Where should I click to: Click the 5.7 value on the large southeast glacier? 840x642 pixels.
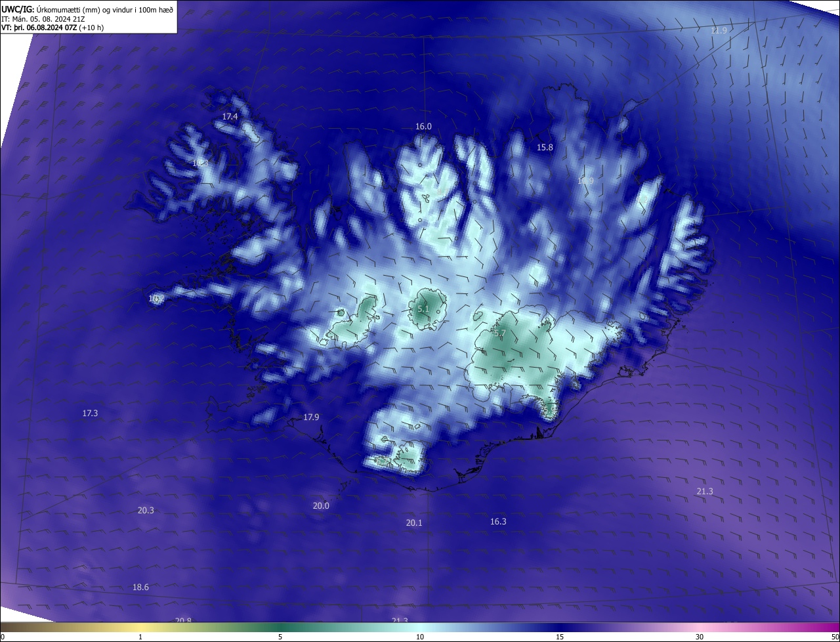(x=499, y=333)
